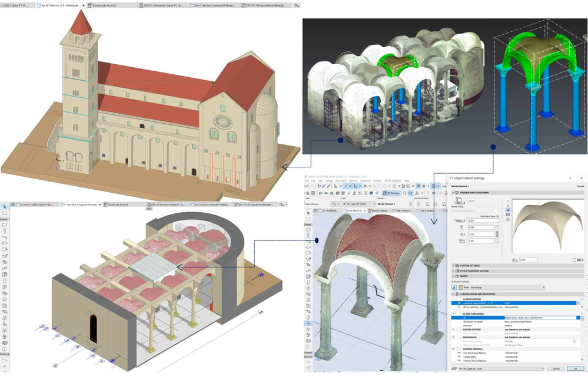This screenshot has width=588, height=376.
Task: Click the side-view preview icon in settings dialog
Action: 508,206
